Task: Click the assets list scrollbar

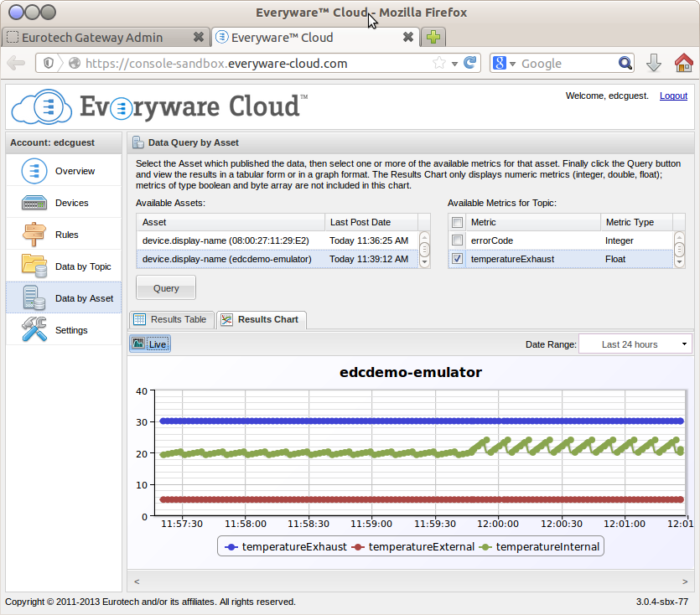Action: 424,250
